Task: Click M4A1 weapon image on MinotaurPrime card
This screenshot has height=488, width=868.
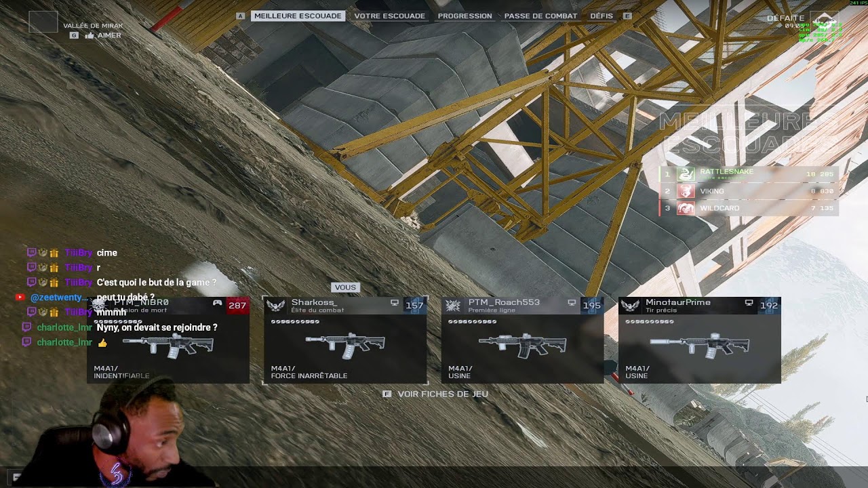Action: 699,344
